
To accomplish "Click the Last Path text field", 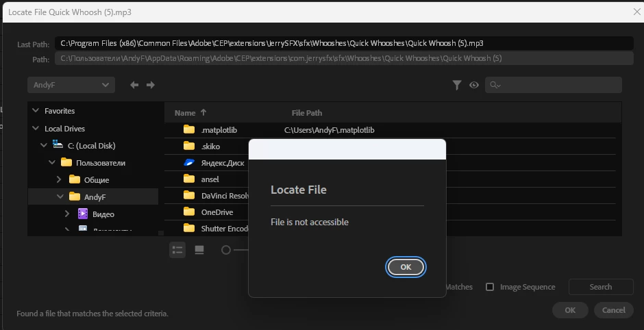I will [x=344, y=43].
